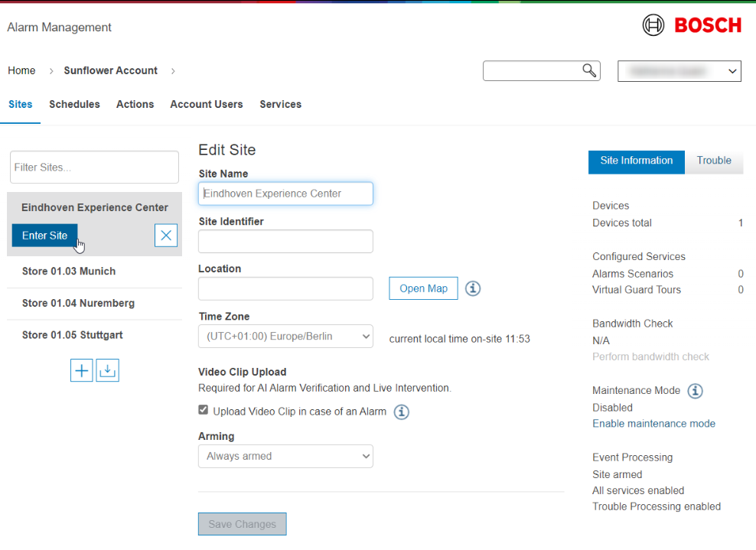Select Store 01.04 Nuremberg site
756x550 pixels.
coord(78,304)
